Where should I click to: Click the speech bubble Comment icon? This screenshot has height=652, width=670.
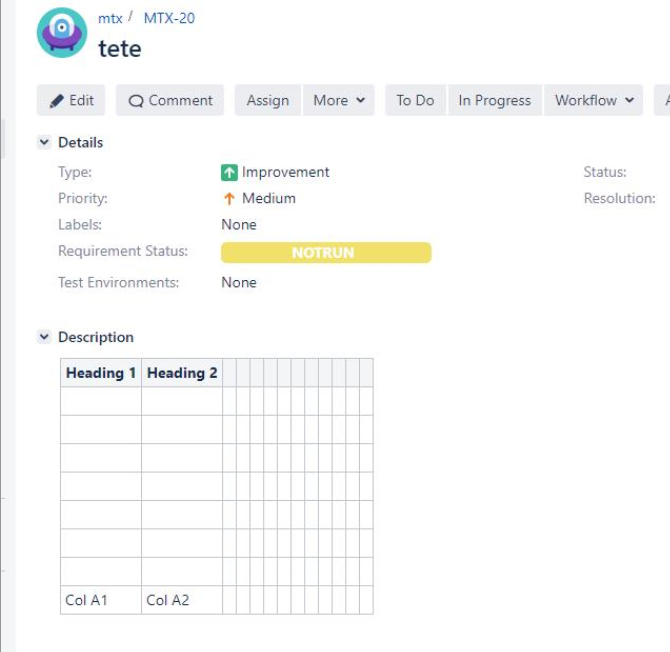[x=137, y=101]
